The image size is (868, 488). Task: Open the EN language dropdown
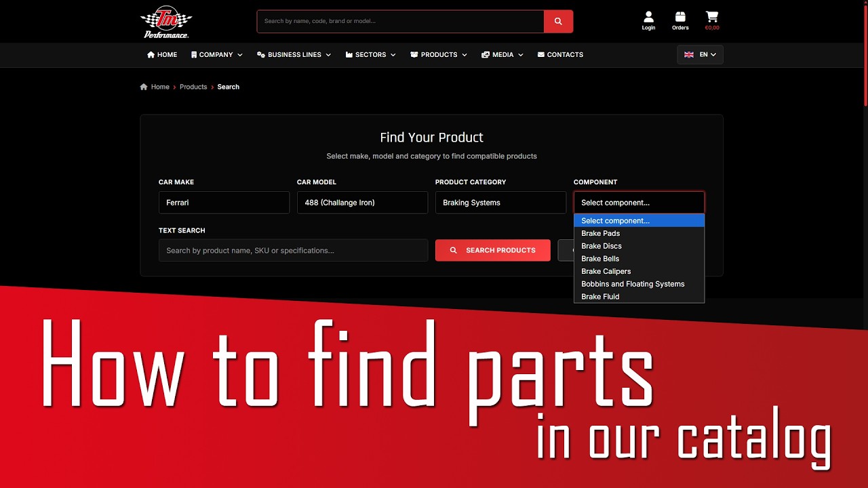tap(701, 55)
